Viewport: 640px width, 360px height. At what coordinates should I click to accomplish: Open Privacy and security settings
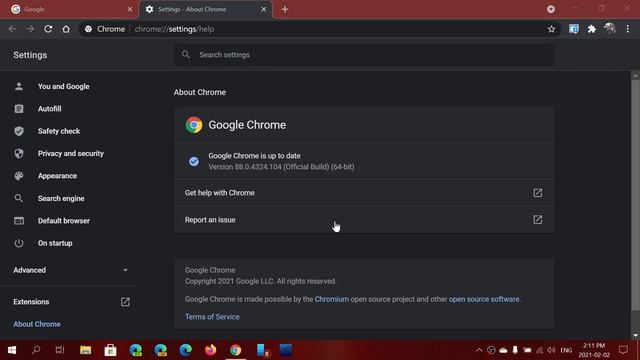(70, 154)
